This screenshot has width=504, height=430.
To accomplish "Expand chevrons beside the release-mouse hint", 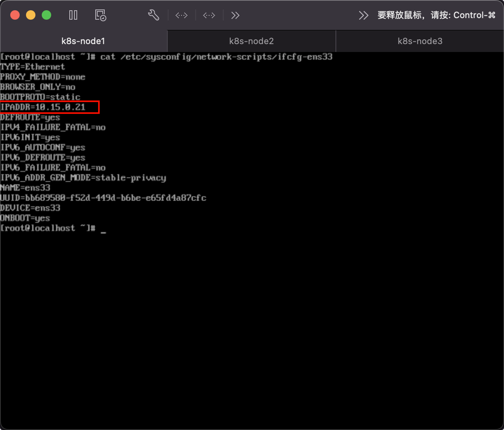I will (x=363, y=15).
